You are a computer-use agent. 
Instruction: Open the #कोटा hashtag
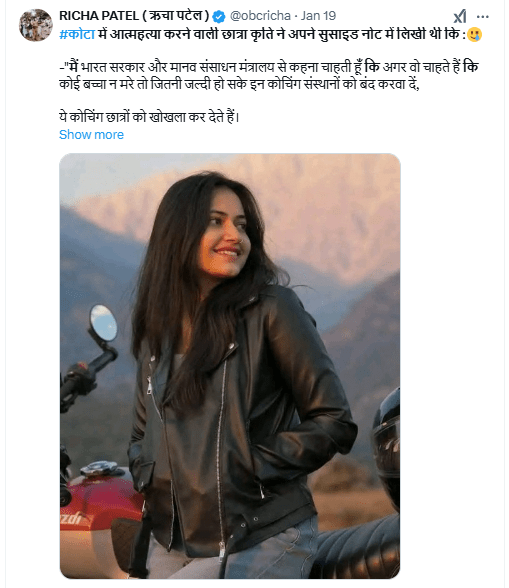(x=77, y=34)
